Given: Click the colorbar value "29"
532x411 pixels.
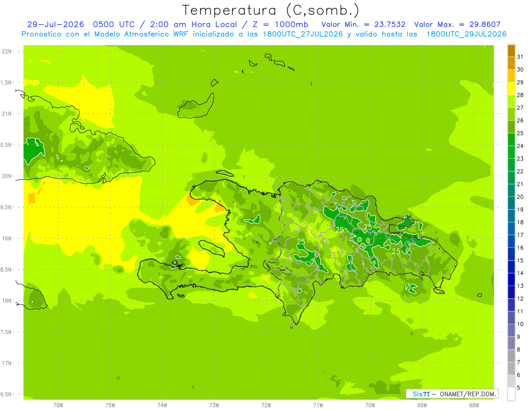Looking at the screenshot, I should pos(520,82).
